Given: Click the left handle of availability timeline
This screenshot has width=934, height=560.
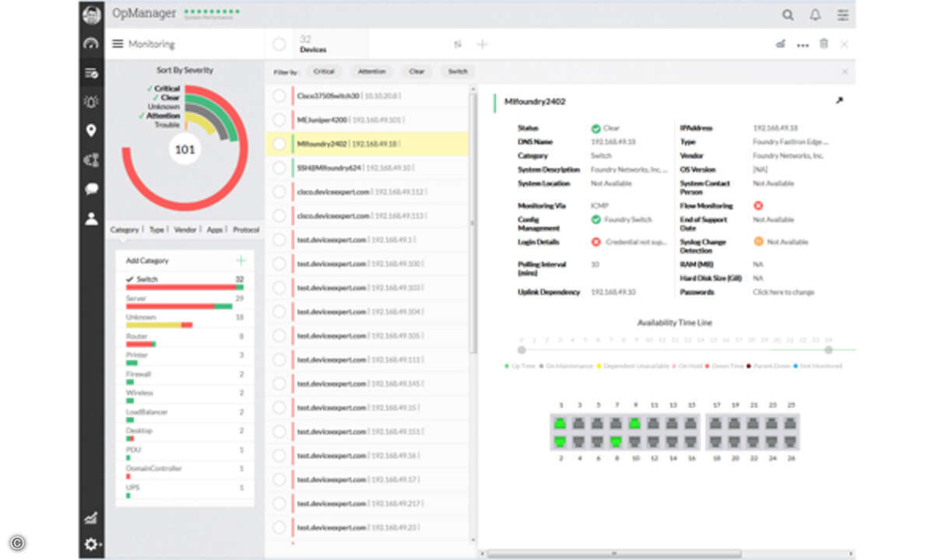Looking at the screenshot, I should point(521,350).
